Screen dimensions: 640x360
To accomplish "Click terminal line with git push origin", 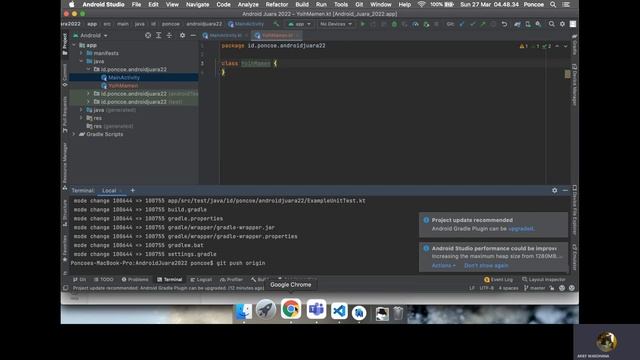I will pyautogui.click(x=168, y=263).
